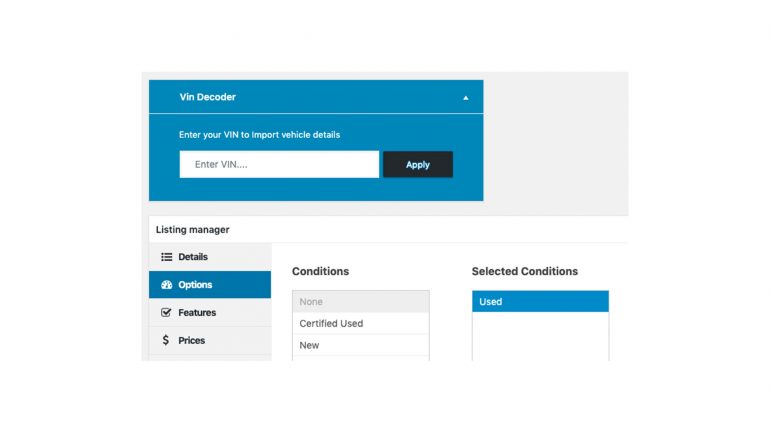Pick the New condition option
This screenshot has width=770, height=433.
click(x=361, y=345)
